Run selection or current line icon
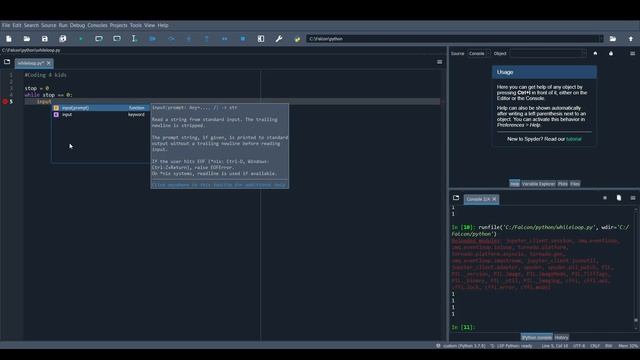640x360 pixels. coord(134,39)
